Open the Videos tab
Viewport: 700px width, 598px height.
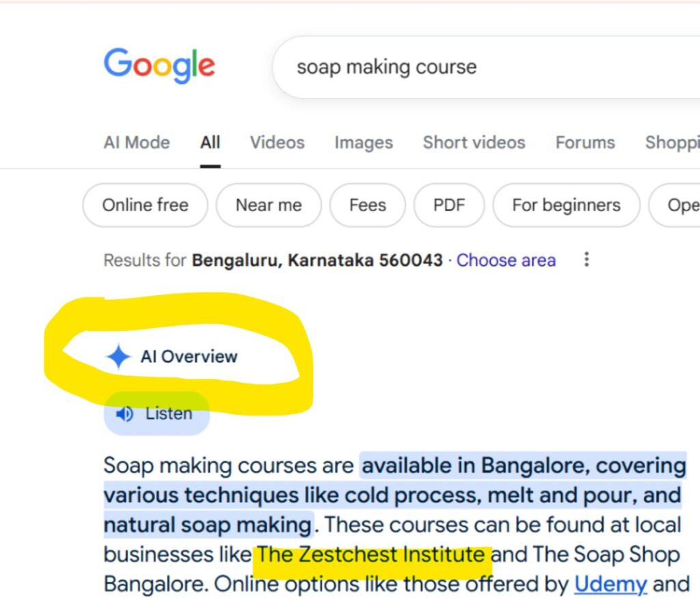(x=277, y=142)
